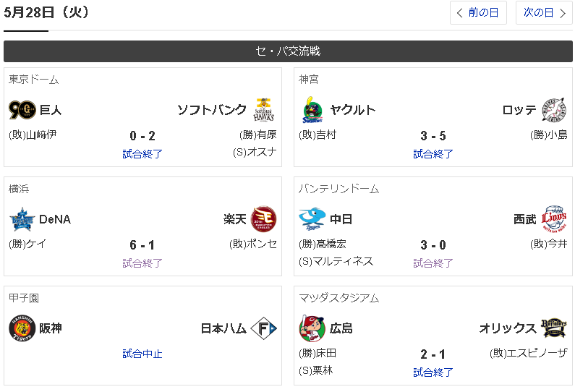This screenshot has width=575, height=392.
Task: Click the SoftBank Hawks team logo
Action: 263,110
